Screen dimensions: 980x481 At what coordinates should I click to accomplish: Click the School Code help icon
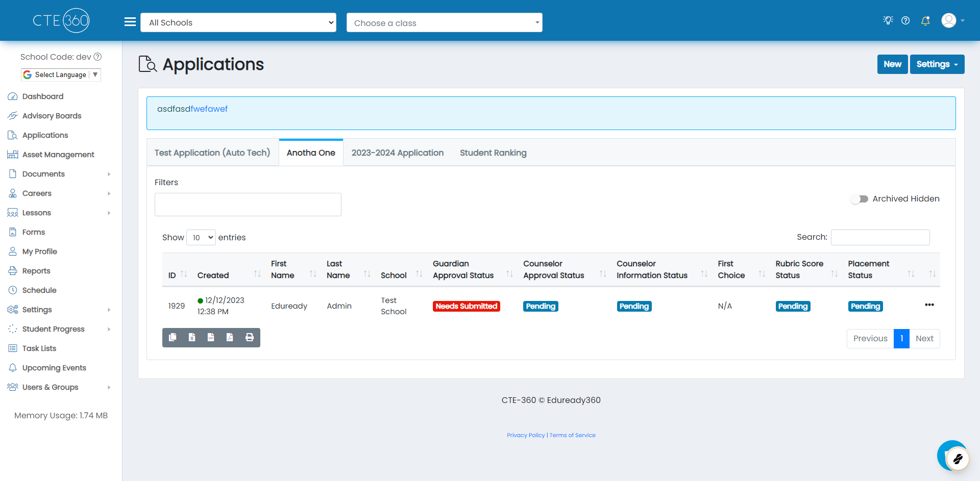pyautogui.click(x=97, y=57)
